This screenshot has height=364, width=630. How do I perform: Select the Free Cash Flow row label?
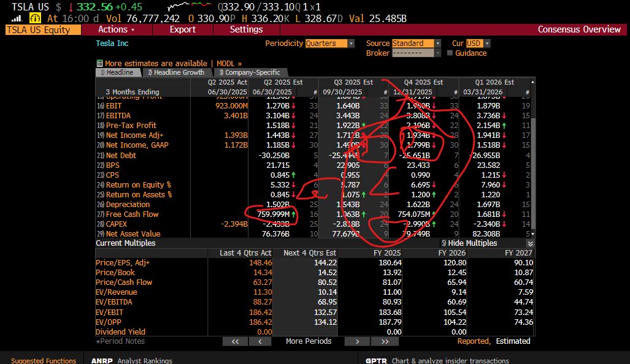tap(132, 214)
